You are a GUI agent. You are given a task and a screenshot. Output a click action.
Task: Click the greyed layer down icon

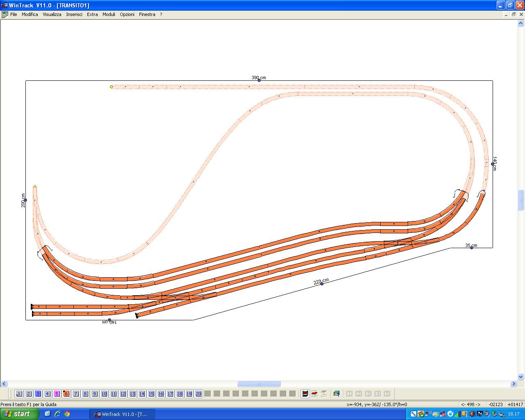[x=324, y=394]
